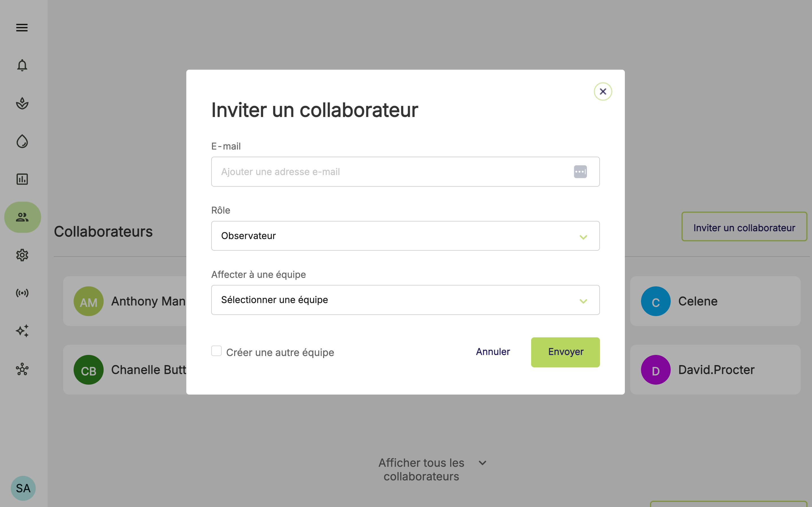This screenshot has height=507, width=812.
Task: Open notifications bell in sidebar
Action: pyautogui.click(x=22, y=65)
